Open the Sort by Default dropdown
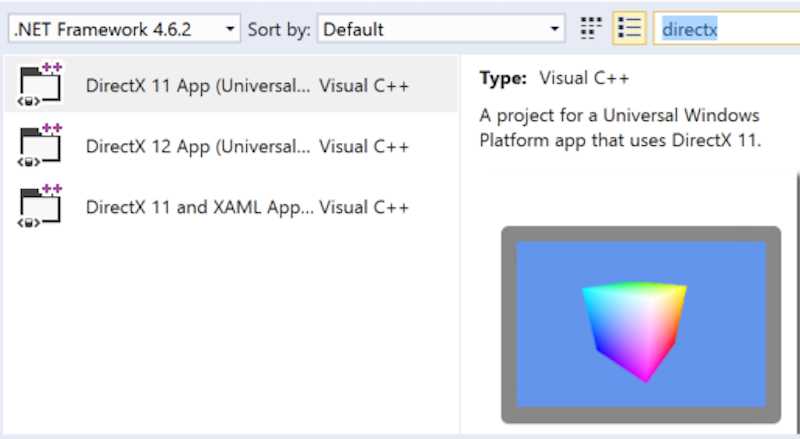The width and height of the screenshot is (800, 439). click(x=441, y=29)
